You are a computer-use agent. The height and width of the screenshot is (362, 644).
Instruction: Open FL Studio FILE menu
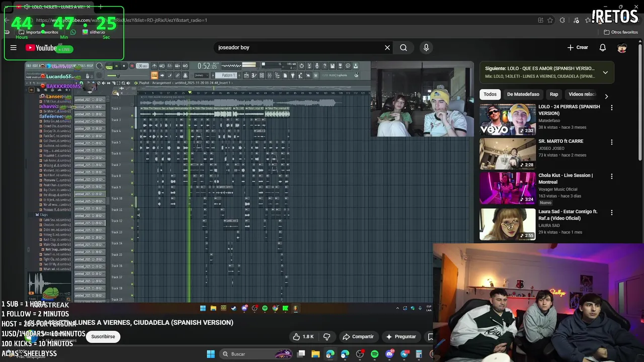coord(29,65)
